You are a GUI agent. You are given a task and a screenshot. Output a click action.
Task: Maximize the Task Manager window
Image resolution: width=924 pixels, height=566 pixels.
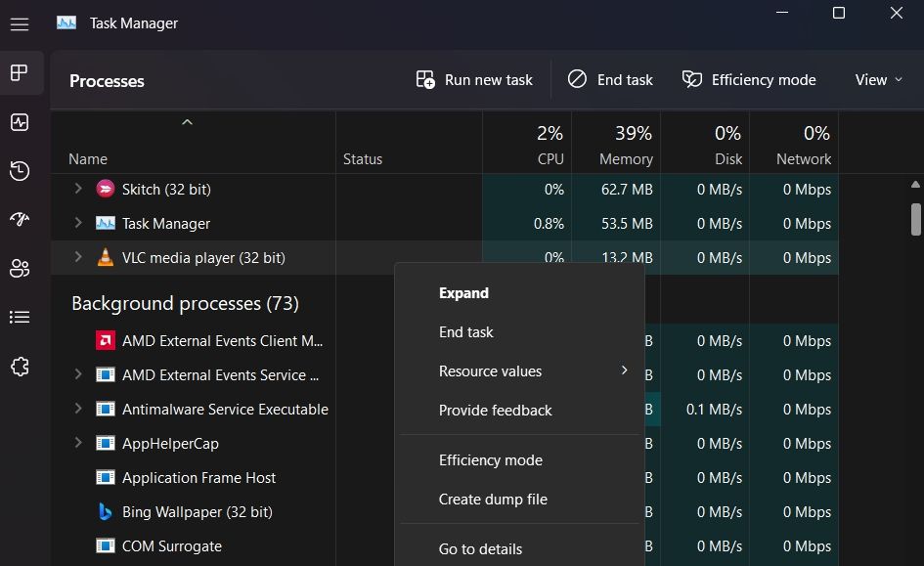pyautogui.click(x=839, y=13)
